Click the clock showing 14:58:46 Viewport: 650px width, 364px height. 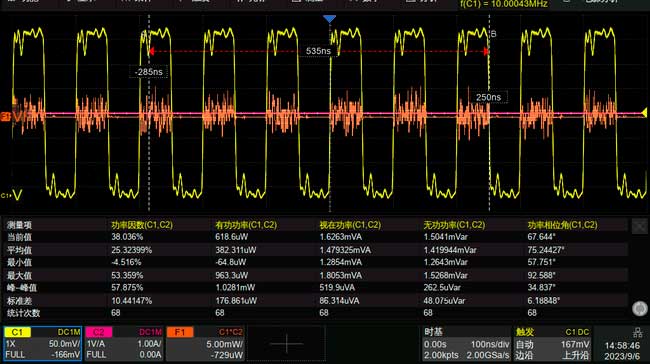(621, 351)
